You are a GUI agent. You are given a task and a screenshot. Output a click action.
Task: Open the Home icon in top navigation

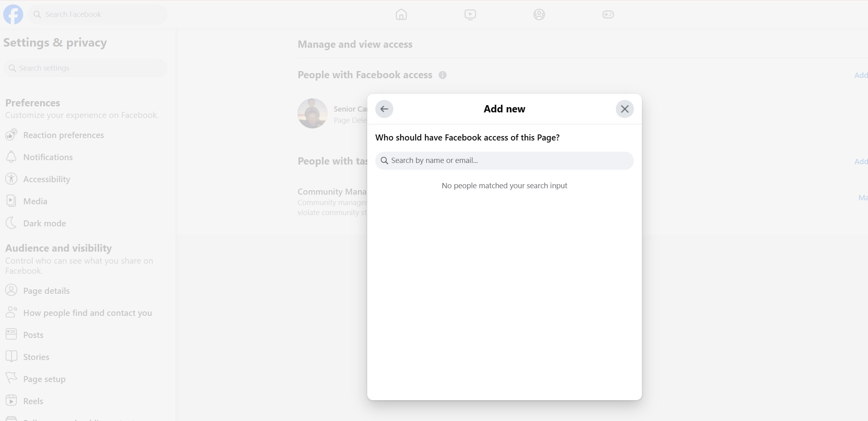point(401,15)
